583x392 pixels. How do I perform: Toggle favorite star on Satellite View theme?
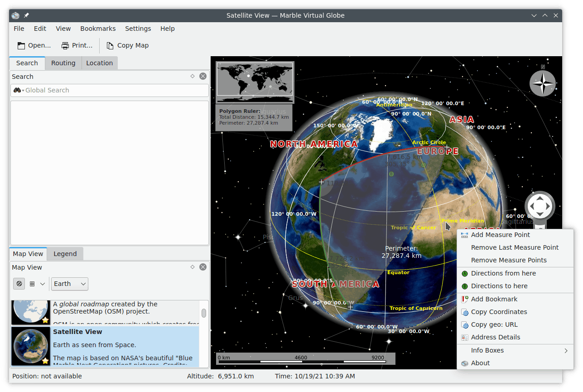pyautogui.click(x=45, y=361)
